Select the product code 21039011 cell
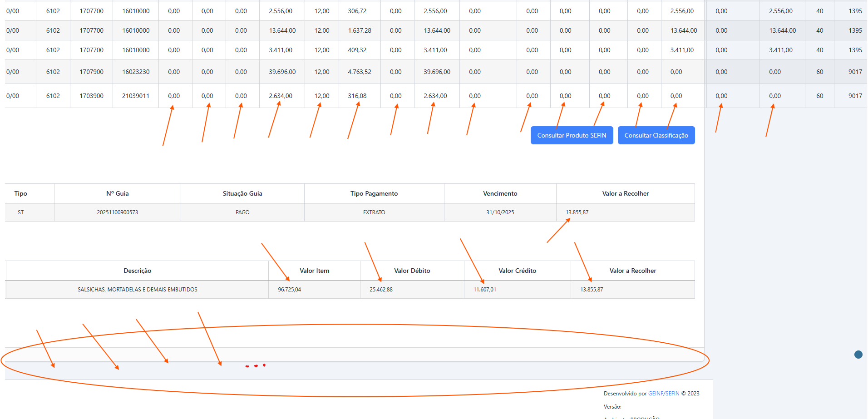 [135, 96]
